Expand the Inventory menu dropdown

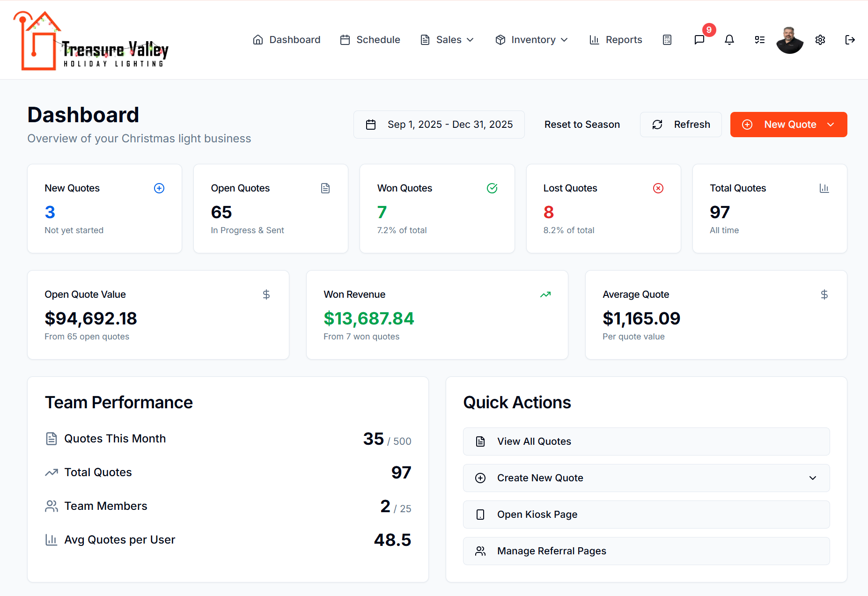coord(531,40)
